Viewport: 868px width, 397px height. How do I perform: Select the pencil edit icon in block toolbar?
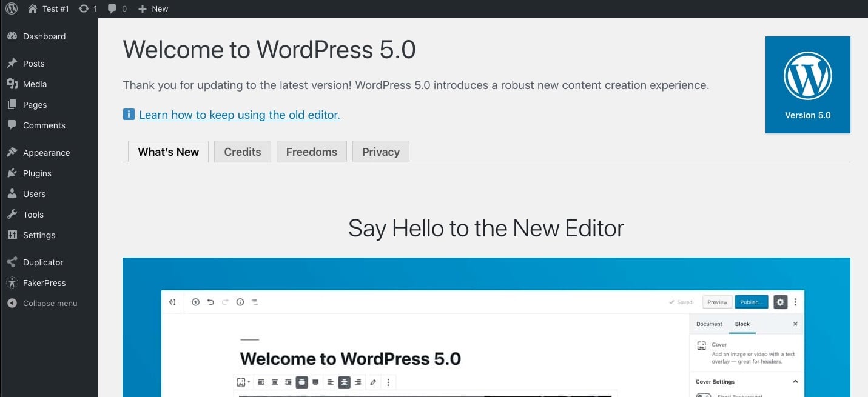click(372, 382)
